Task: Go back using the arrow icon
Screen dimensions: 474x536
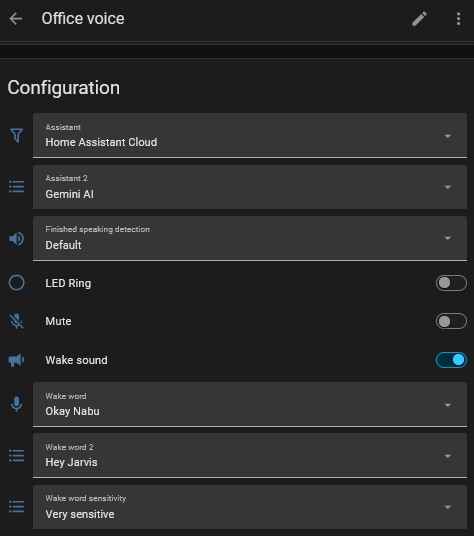Action: (16, 19)
